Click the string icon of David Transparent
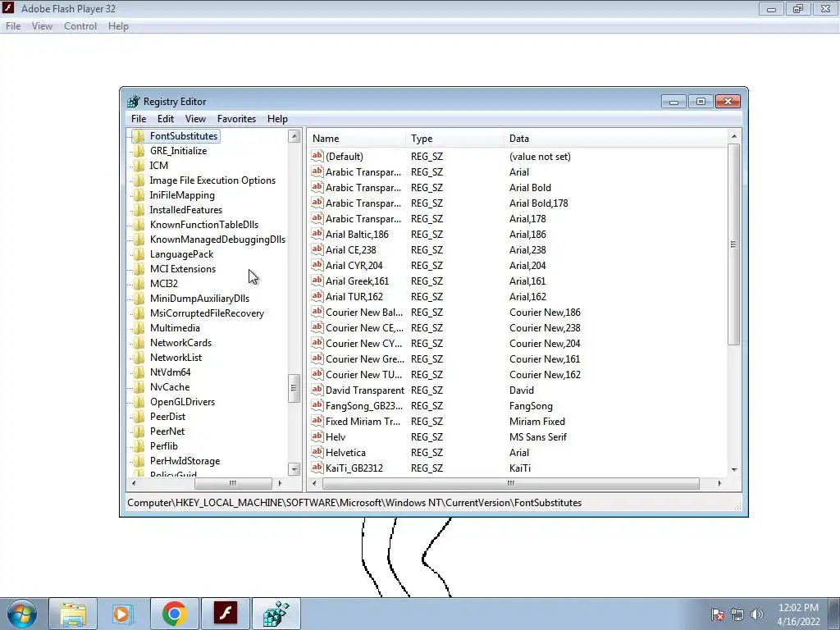This screenshot has width=840, height=630. [317, 390]
